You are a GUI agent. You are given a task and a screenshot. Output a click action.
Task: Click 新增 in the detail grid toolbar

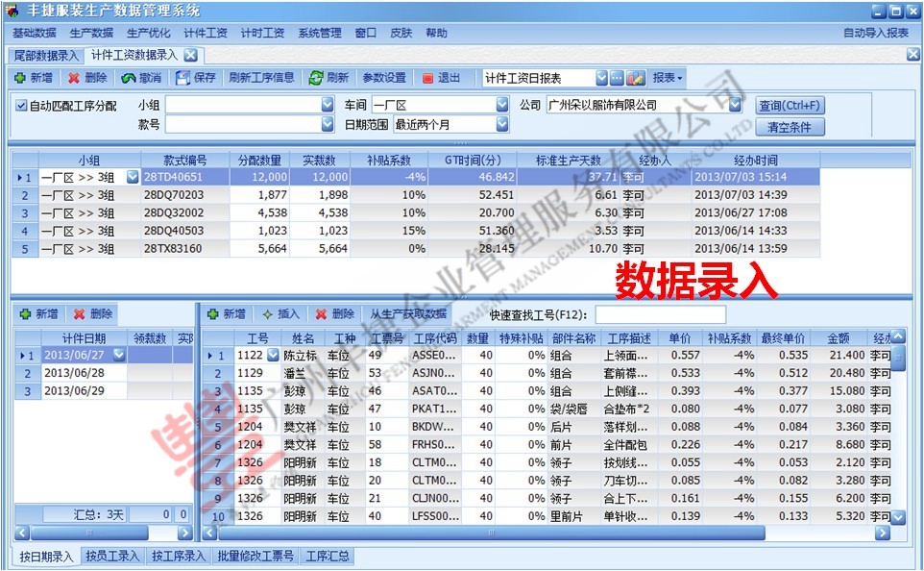coord(227,314)
